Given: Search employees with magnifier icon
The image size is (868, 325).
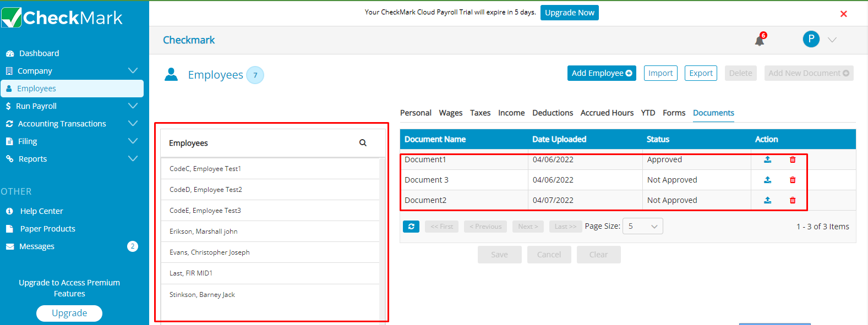Looking at the screenshot, I should 363,143.
